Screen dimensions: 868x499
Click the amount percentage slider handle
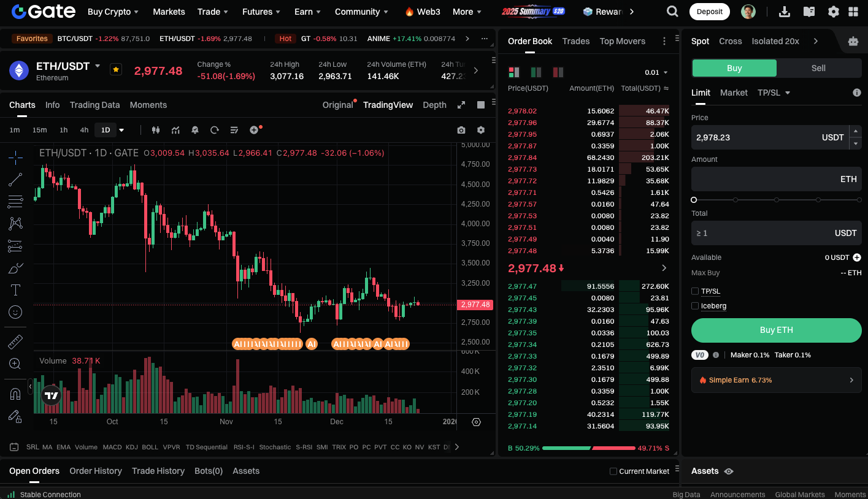[x=694, y=200]
